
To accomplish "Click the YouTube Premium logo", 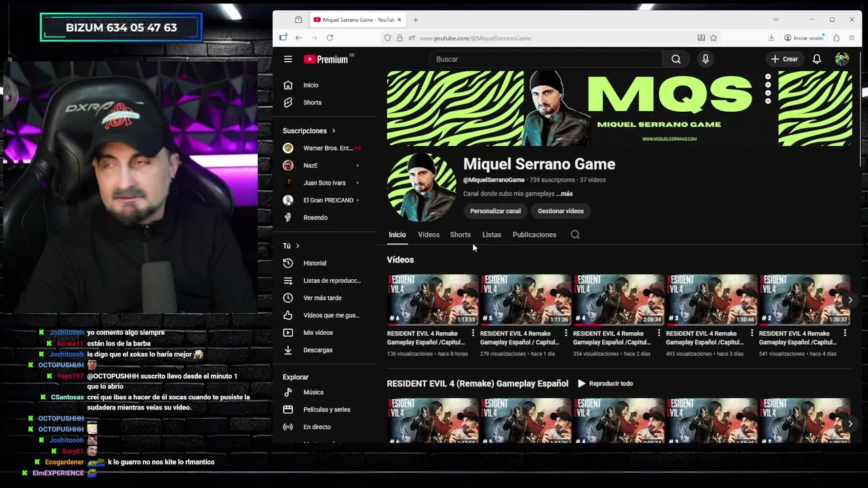I will [x=326, y=59].
